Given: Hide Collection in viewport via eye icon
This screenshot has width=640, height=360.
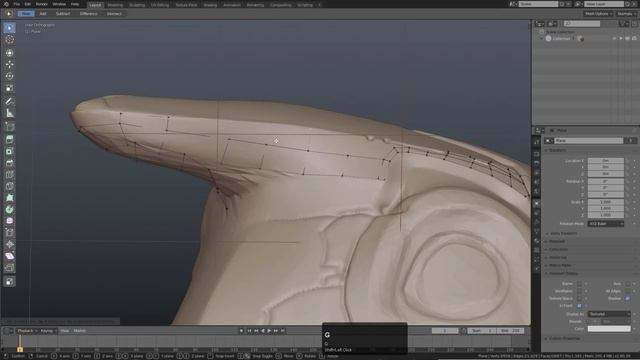Looking at the screenshot, I should point(614,39).
